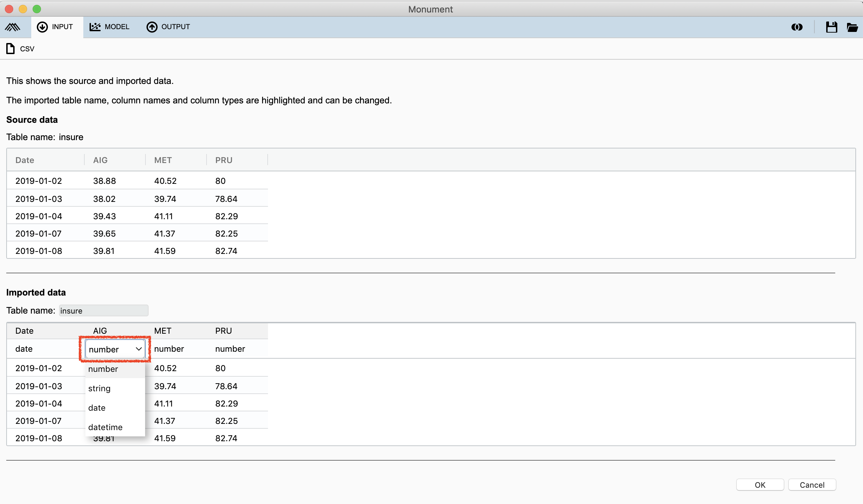Select imported cell 40.52
The width and height of the screenshot is (863, 504).
pyautogui.click(x=166, y=368)
